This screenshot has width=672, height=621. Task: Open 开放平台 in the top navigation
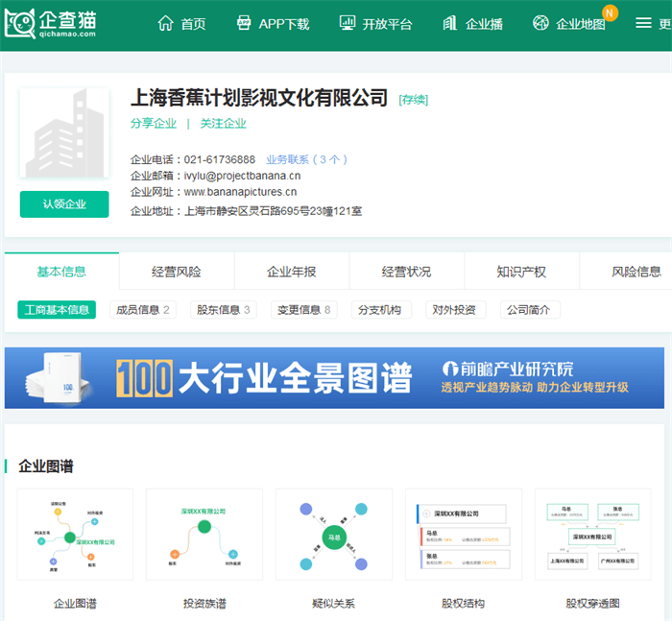pyautogui.click(x=388, y=24)
